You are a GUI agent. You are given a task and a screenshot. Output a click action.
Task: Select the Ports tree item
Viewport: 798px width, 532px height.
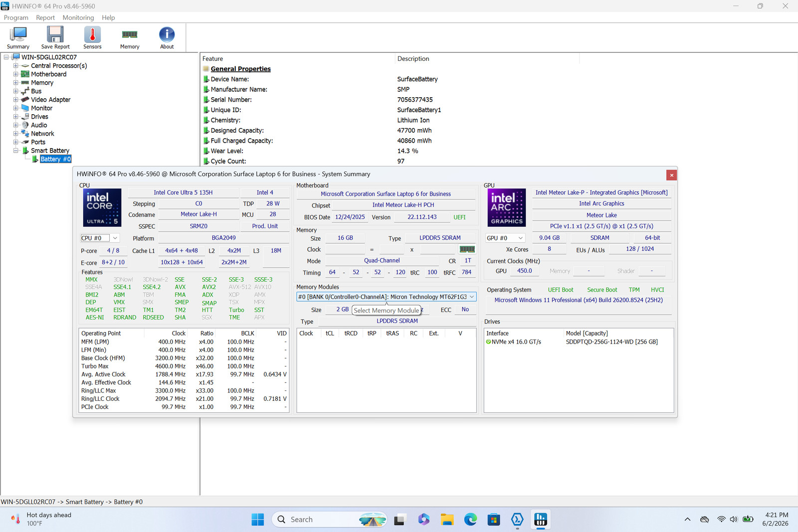(38, 142)
